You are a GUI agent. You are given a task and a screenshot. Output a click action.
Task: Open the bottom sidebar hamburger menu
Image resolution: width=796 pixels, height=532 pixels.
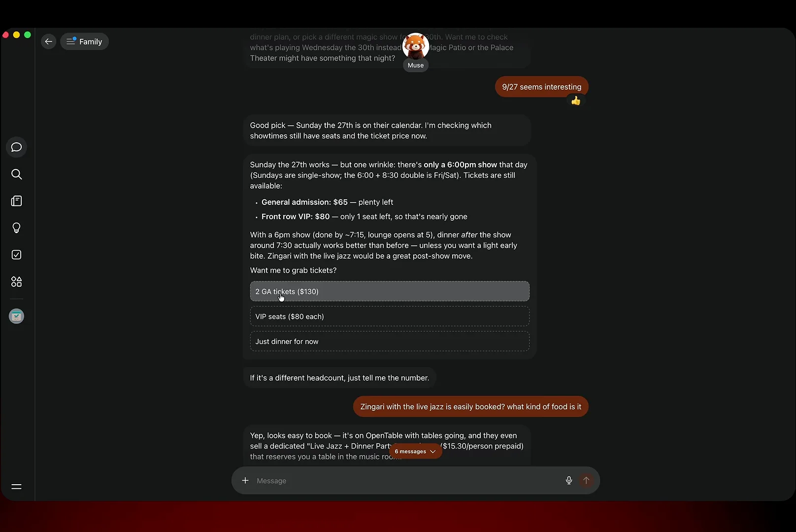(16, 487)
